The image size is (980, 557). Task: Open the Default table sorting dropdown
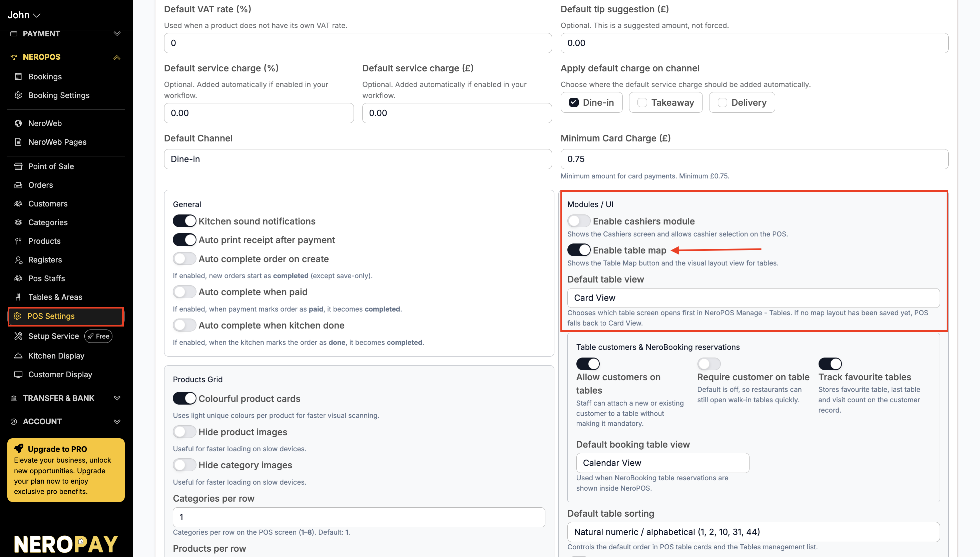[753, 532]
